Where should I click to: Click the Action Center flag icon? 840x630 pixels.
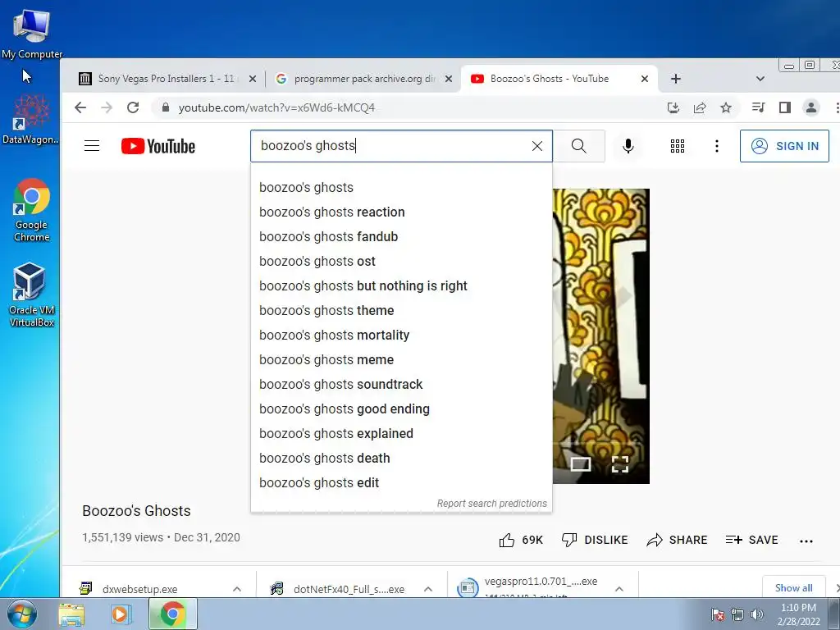click(x=718, y=615)
